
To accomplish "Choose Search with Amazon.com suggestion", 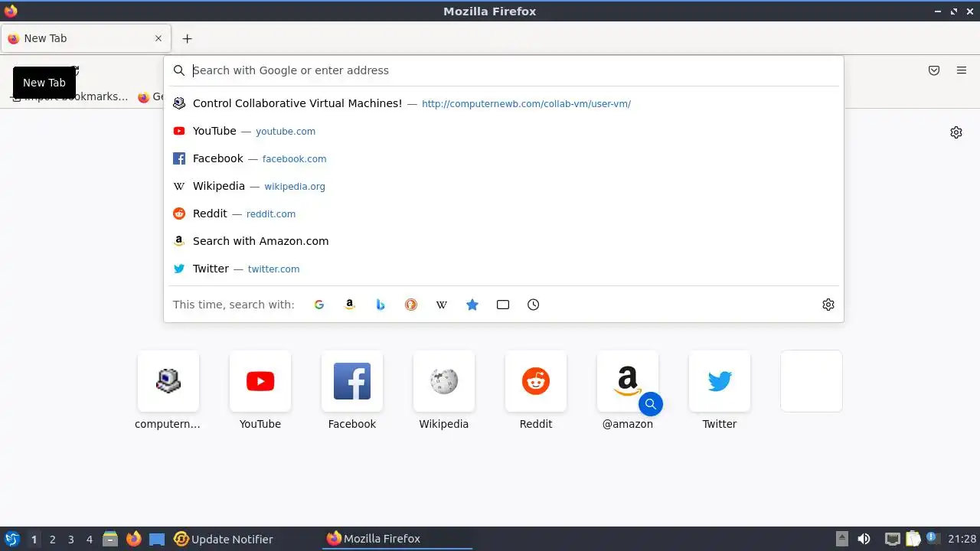I will coord(504,241).
